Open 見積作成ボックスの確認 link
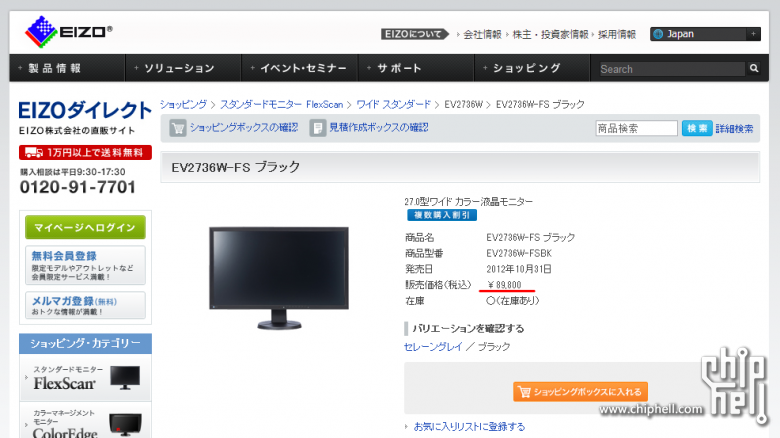This screenshot has height=438, width=780. tap(379, 127)
